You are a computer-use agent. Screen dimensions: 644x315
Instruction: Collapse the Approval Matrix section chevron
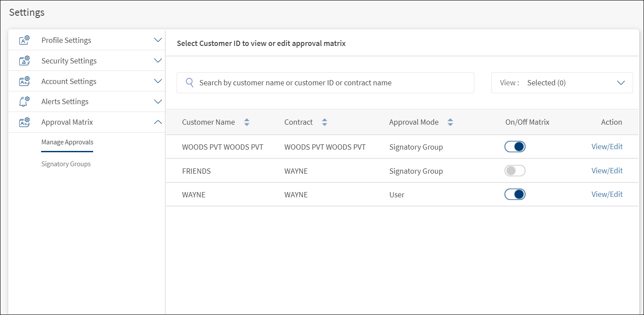(x=158, y=122)
